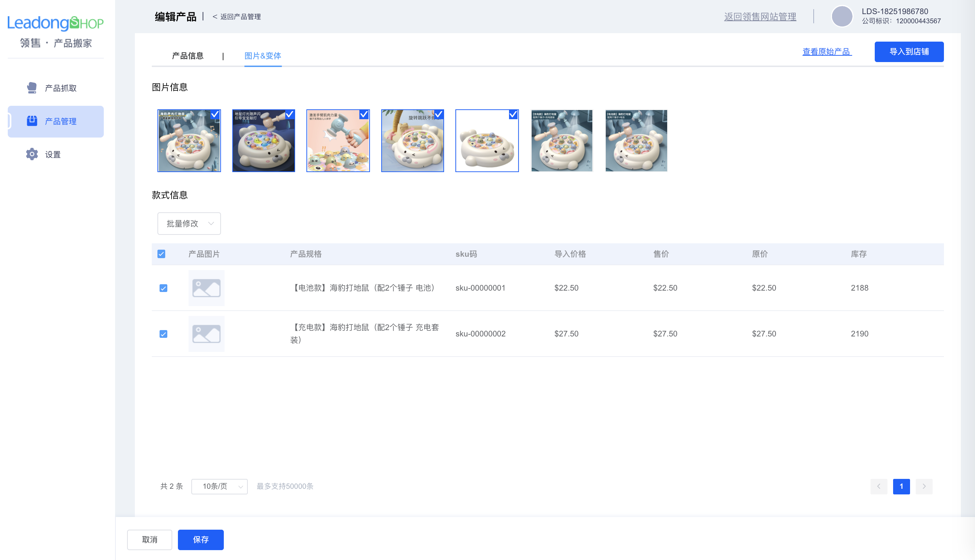
Task: Select the 图片&变体 tab
Action: [263, 56]
